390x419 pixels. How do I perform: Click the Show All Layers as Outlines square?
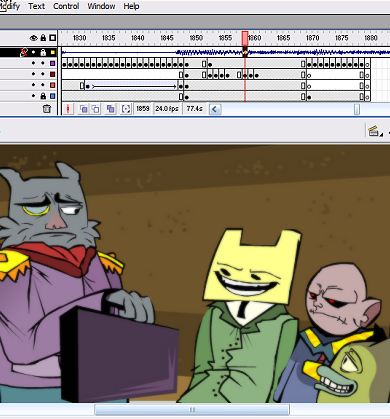pyautogui.click(x=52, y=38)
